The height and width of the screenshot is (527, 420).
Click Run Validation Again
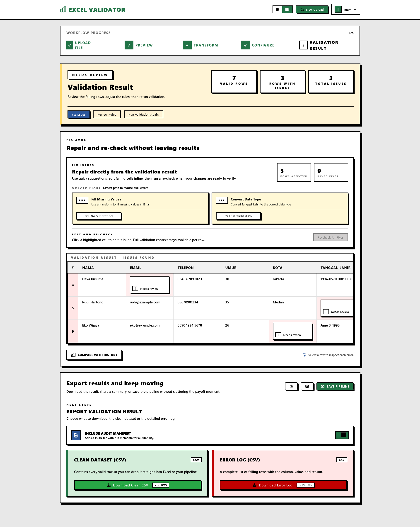(144, 115)
